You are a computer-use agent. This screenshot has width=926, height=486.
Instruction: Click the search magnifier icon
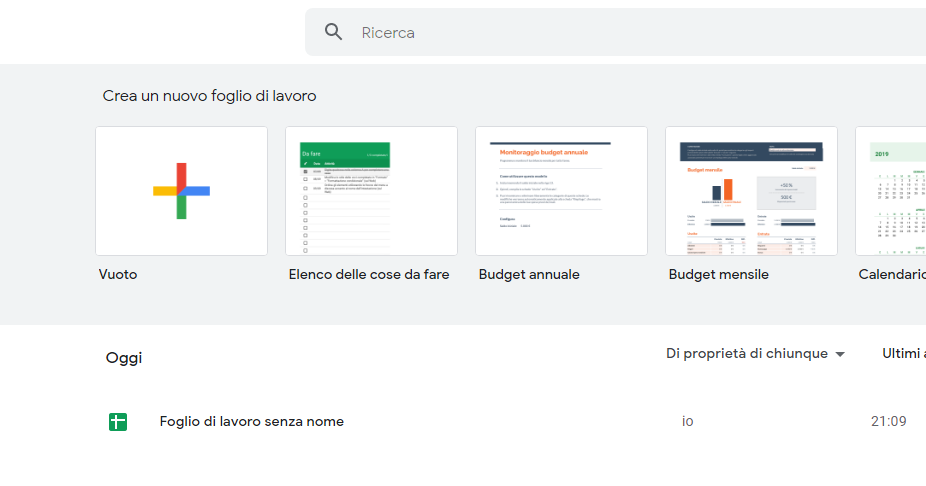[334, 32]
